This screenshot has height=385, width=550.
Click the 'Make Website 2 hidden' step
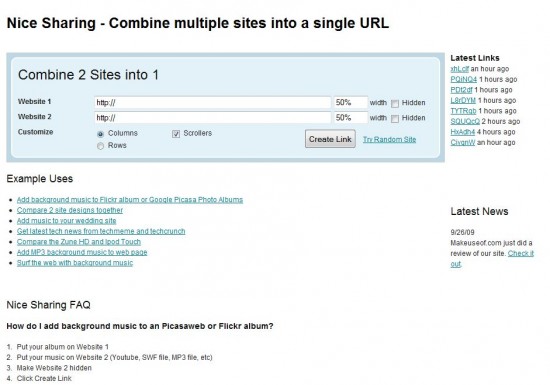click(x=54, y=368)
